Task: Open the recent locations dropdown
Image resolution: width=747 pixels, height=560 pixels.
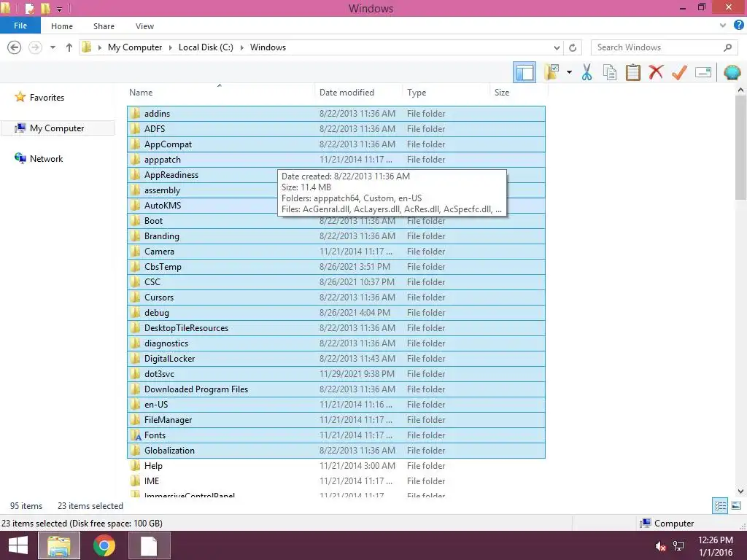Action: point(53,47)
